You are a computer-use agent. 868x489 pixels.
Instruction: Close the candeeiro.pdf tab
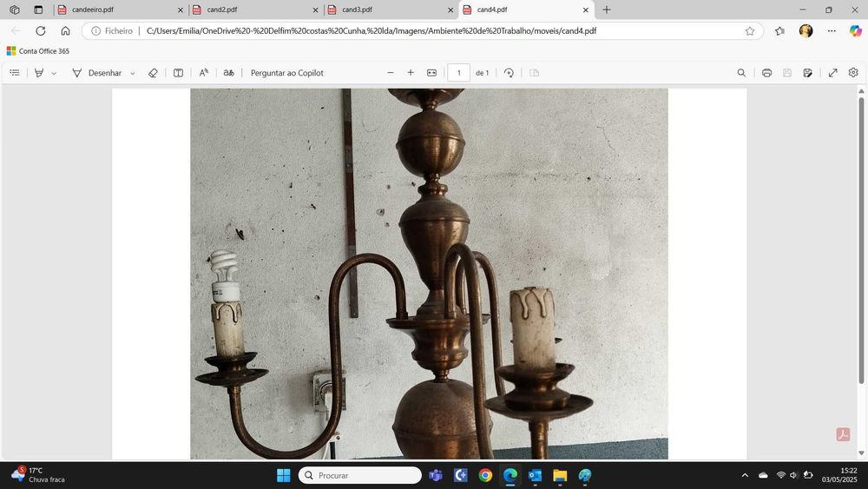click(181, 10)
